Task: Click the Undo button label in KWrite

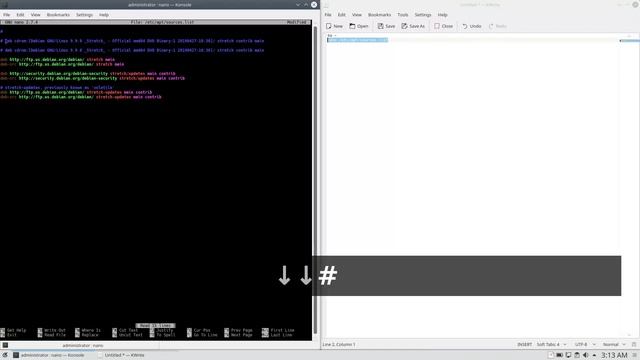Action: pyautogui.click(x=475, y=26)
